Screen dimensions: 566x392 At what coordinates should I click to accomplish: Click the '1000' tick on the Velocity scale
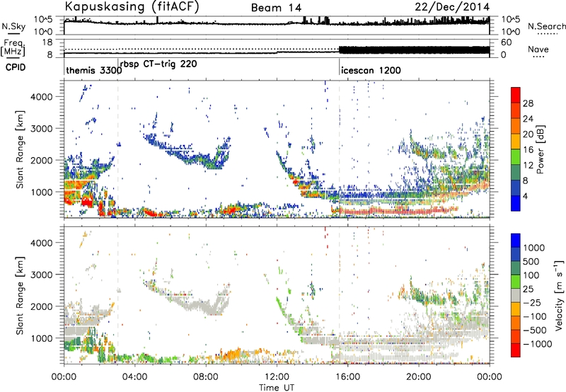(533, 248)
